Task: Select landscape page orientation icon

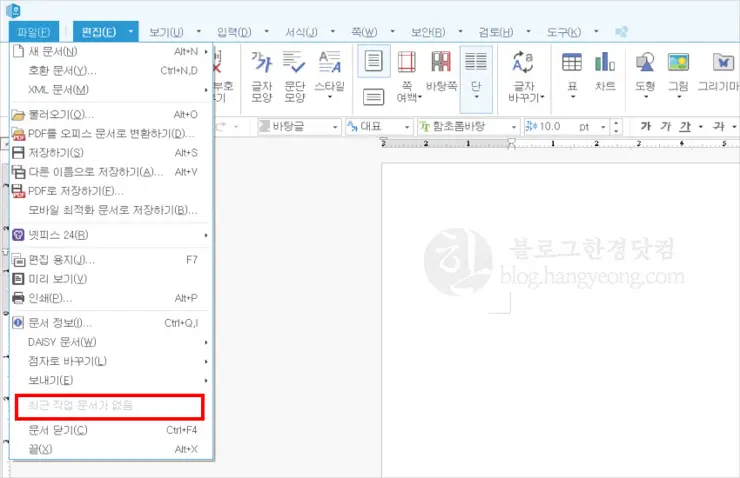Action: click(x=373, y=97)
